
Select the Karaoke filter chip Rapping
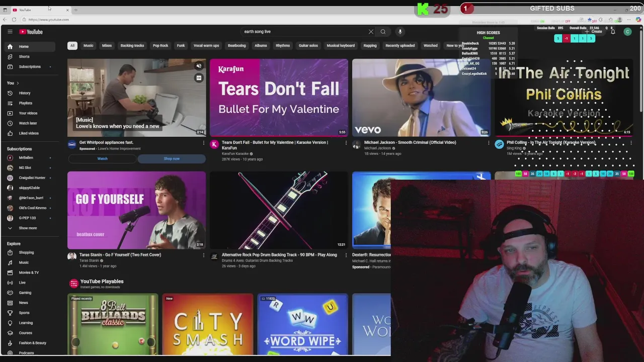coord(370,46)
